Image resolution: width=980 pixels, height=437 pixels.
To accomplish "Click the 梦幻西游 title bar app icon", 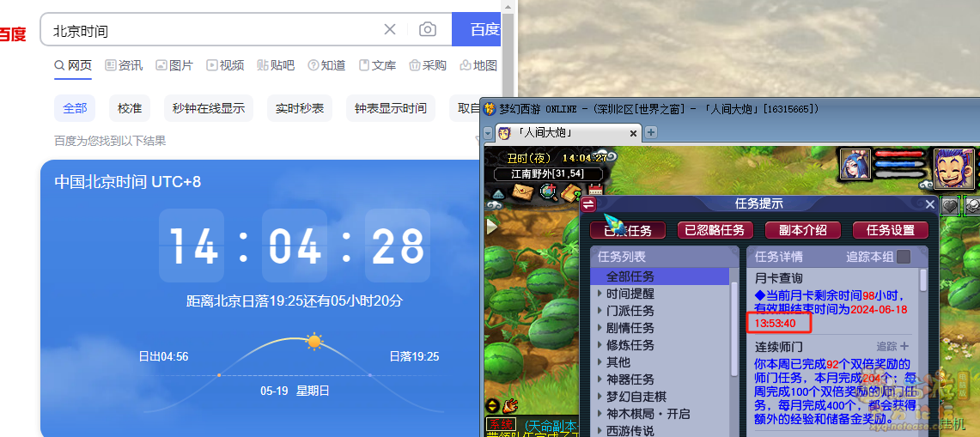I will (x=490, y=109).
